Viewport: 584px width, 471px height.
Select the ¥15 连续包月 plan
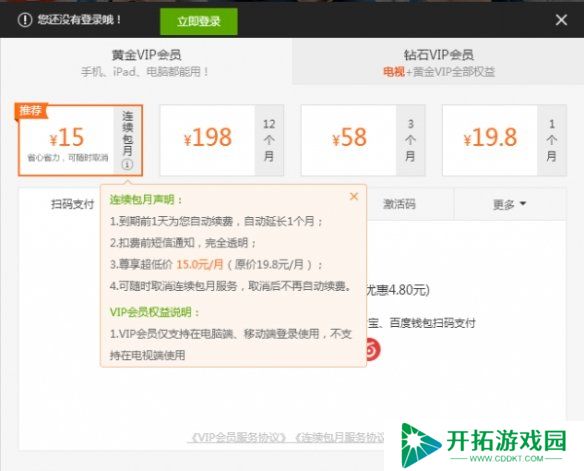pos(80,140)
